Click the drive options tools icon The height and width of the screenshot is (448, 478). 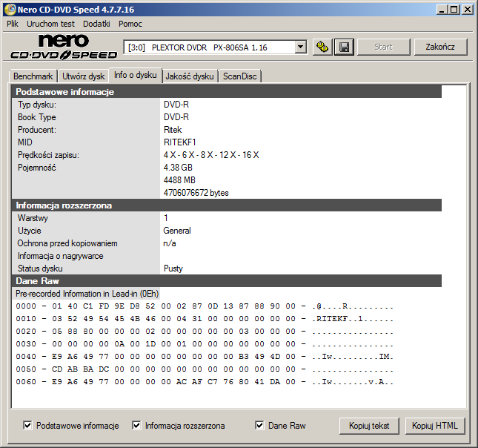[x=322, y=47]
